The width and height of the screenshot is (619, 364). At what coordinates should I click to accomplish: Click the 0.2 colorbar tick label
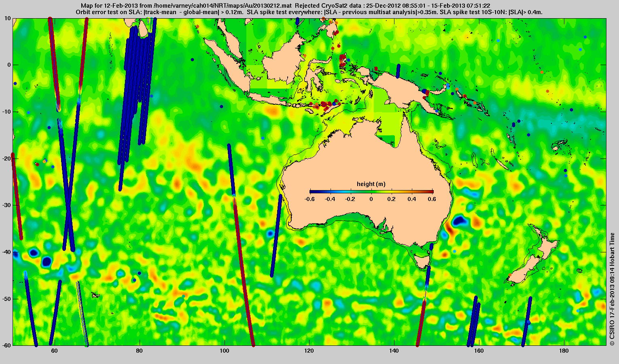[x=392, y=199]
